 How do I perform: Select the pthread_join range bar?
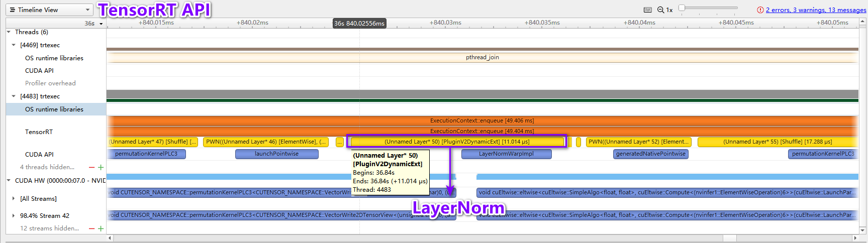483,57
